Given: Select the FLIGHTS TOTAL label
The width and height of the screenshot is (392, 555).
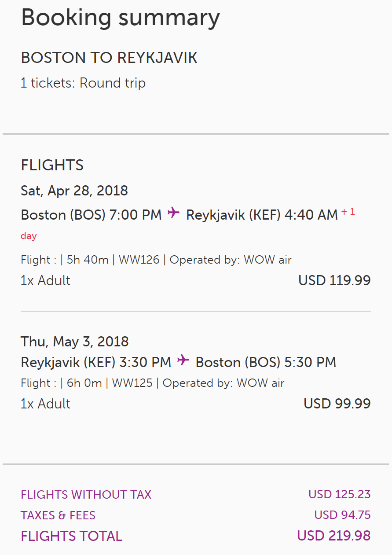Looking at the screenshot, I should 72,536.
